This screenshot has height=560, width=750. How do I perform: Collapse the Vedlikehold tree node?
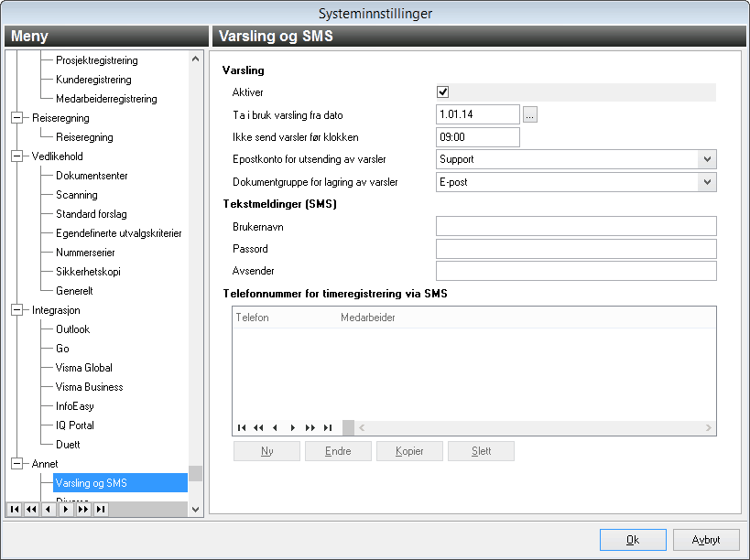17,156
